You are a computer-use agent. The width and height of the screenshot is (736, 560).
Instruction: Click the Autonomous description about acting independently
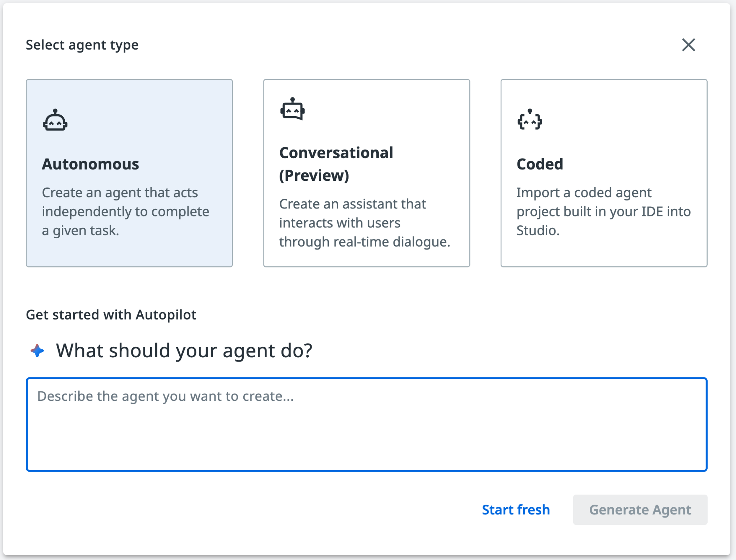tap(125, 212)
